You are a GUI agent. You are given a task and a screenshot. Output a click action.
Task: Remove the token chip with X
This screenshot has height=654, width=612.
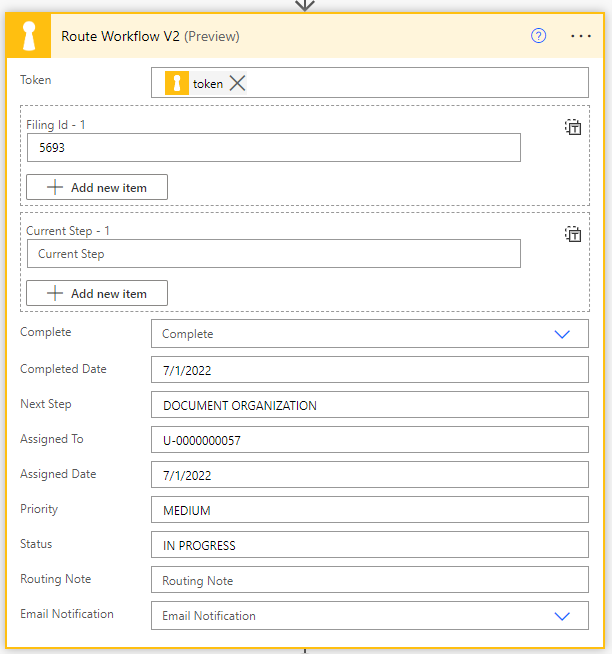(238, 84)
